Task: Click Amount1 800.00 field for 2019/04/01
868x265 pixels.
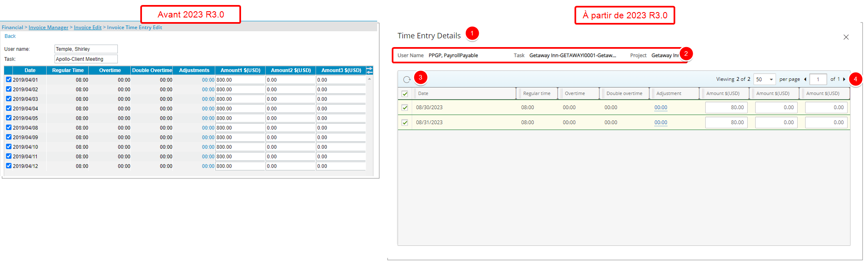Action: (240, 80)
